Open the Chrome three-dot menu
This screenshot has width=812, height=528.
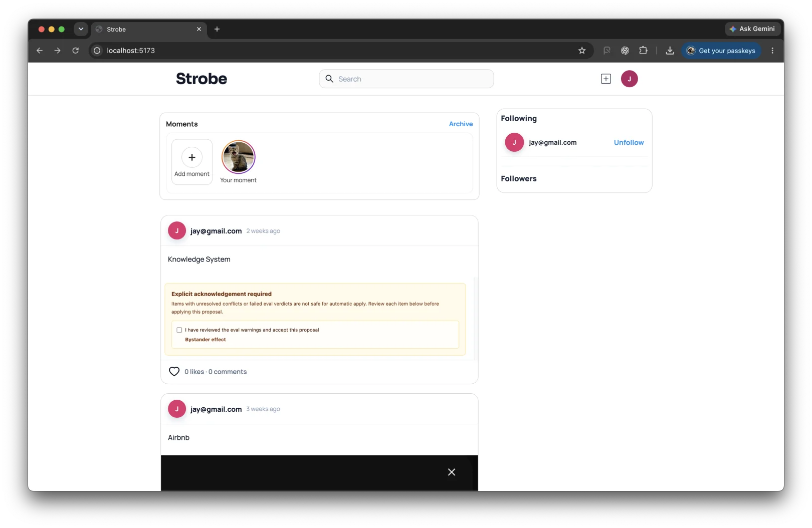pyautogui.click(x=772, y=51)
